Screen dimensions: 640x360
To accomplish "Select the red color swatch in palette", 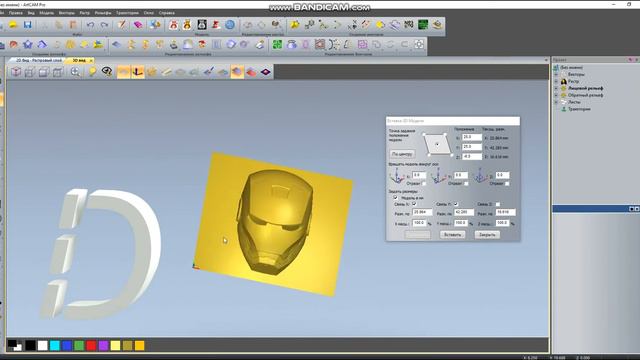I will click(x=91, y=346).
